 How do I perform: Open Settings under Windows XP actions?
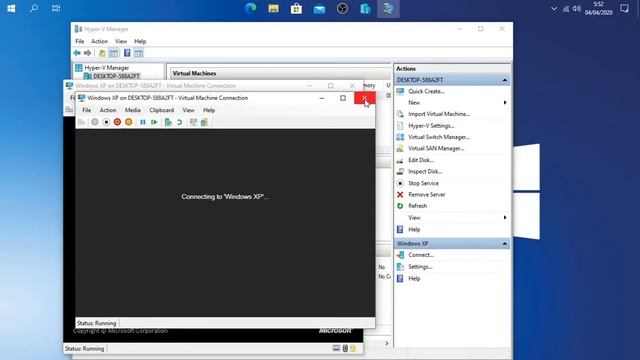pos(420,267)
